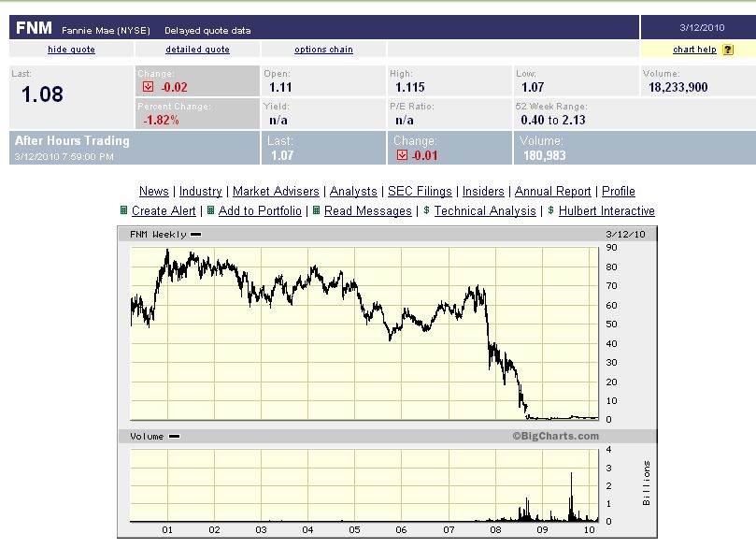The height and width of the screenshot is (548, 756).
Task: Click the red down-arrow icon beside Change -0.02
Action: click(x=148, y=86)
